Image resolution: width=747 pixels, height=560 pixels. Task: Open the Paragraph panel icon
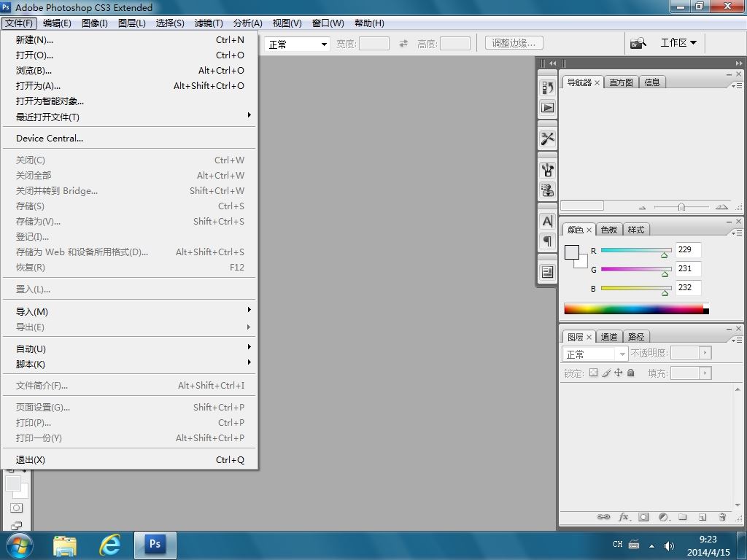(547, 241)
